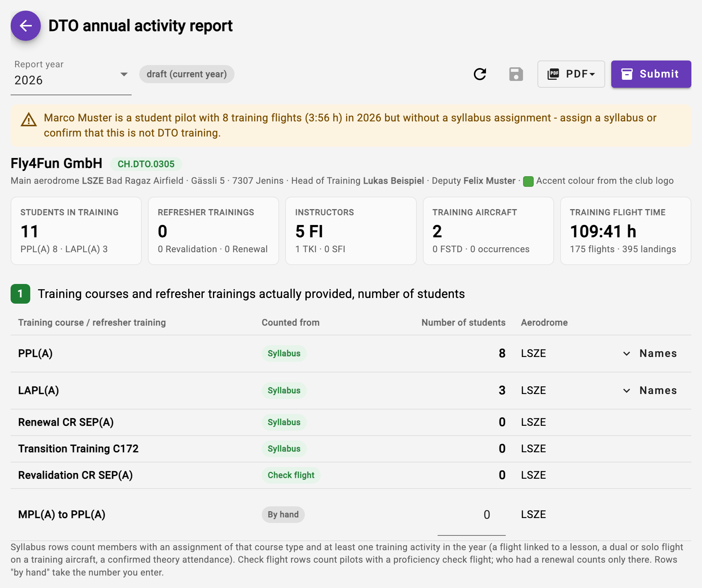Screen dimensions: 702x588
Task: Save the draft with the floppy disk icon
Action: 516,74
